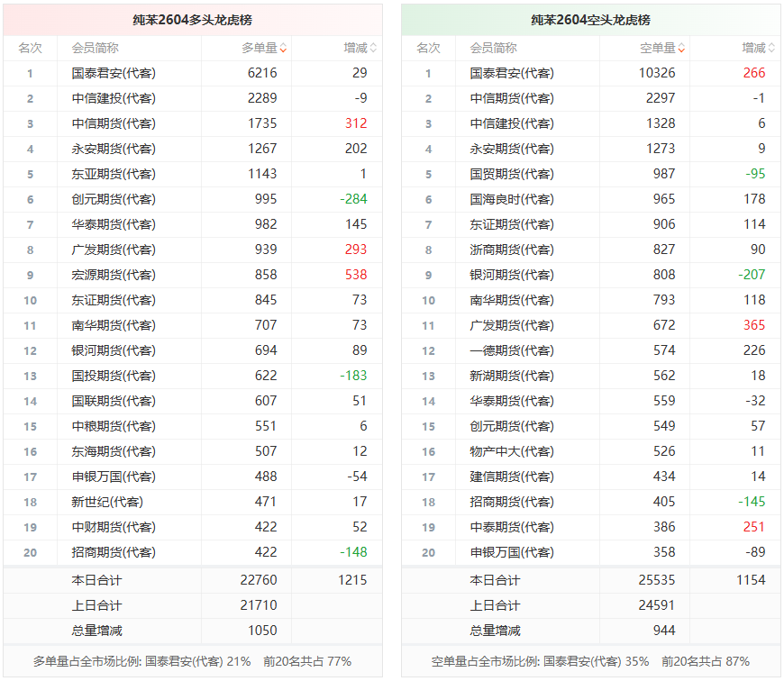Image resolution: width=784 pixels, height=681 pixels.
Task: Select 中泰期货(代客) row
Action: [x=590, y=528]
